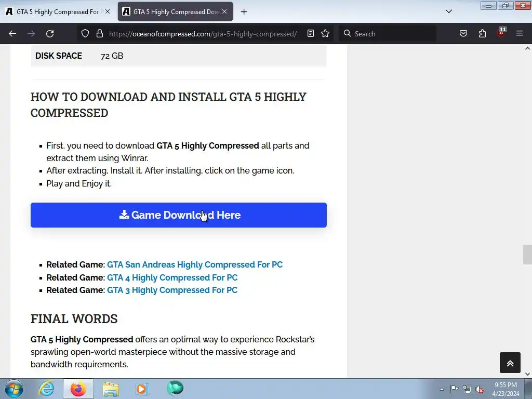Click the search magnifier icon
The width and height of the screenshot is (532, 399).
[x=347, y=34]
